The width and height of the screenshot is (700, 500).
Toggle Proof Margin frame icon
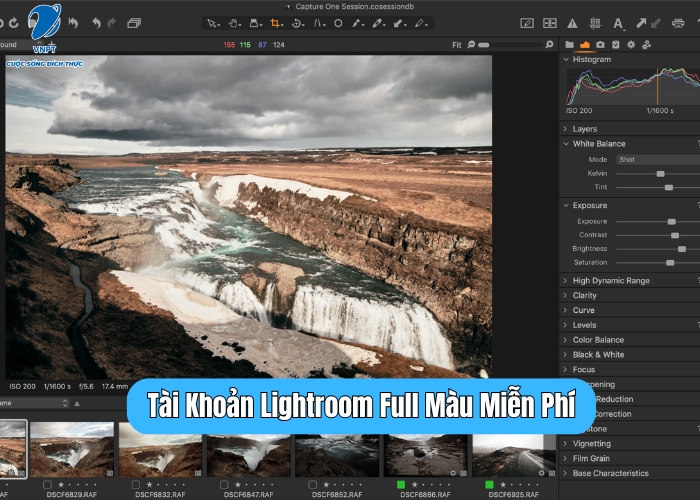click(550, 23)
